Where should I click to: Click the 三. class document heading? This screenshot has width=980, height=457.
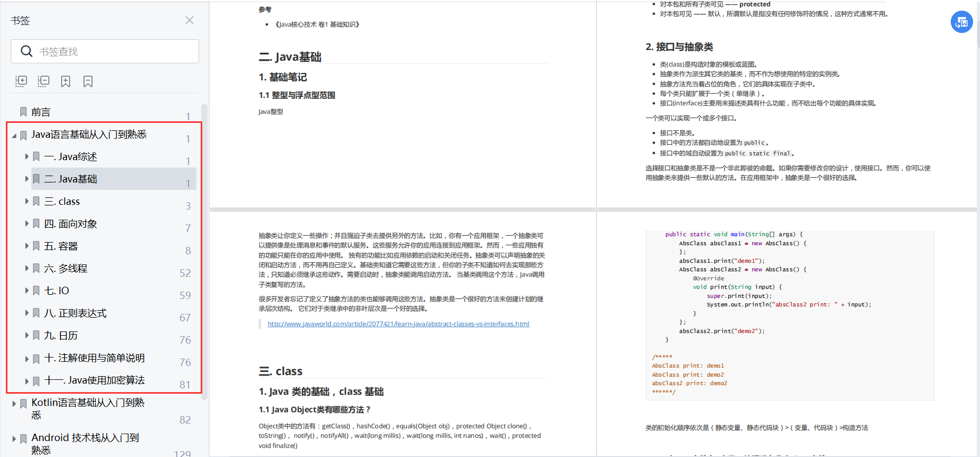tap(281, 371)
